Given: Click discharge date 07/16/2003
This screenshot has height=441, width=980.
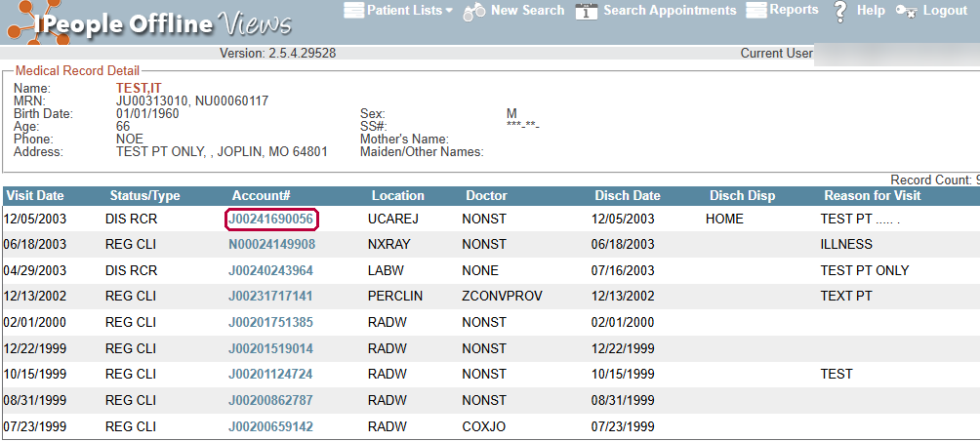Looking at the screenshot, I should pyautogui.click(x=623, y=270).
